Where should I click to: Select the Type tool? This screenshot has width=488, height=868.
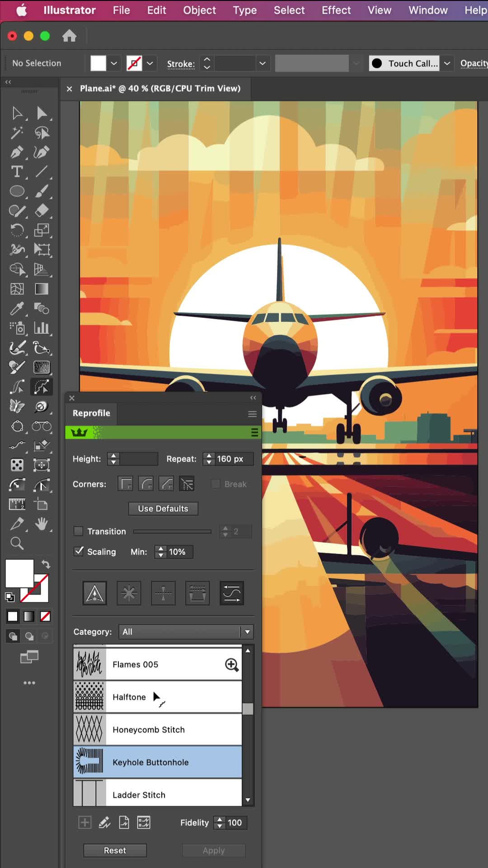(x=17, y=172)
